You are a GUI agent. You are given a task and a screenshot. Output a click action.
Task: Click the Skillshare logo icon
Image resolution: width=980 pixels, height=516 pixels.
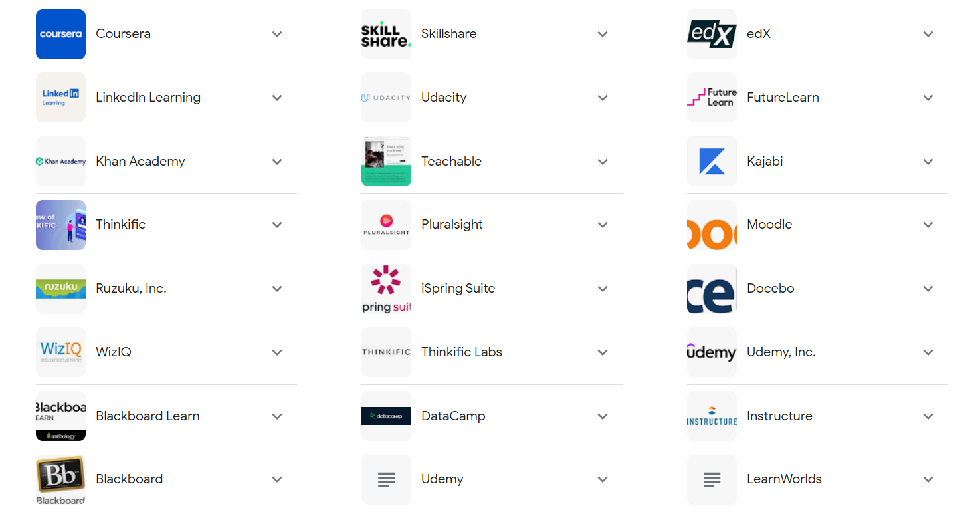click(386, 34)
